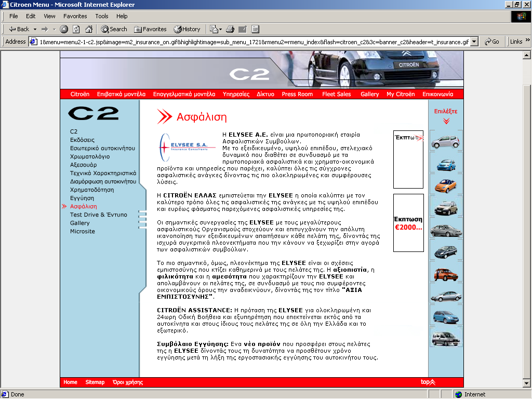The image size is (532, 399).
Task: Select Αξεσουάρ in the sidebar
Action: [84, 165]
